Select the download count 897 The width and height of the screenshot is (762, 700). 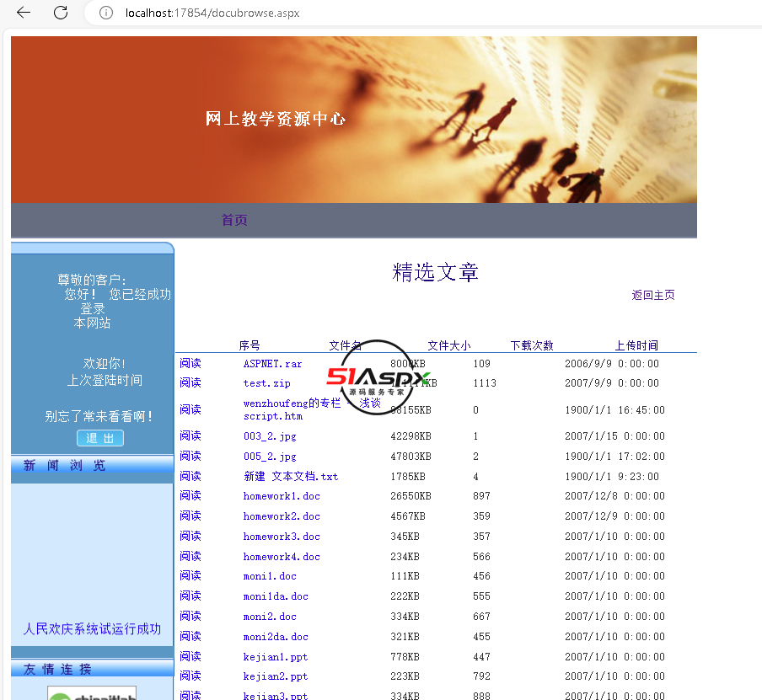coord(481,496)
